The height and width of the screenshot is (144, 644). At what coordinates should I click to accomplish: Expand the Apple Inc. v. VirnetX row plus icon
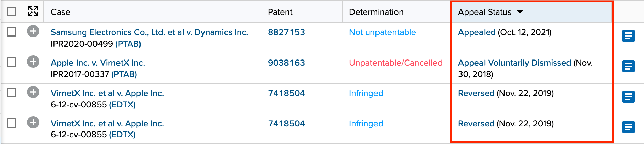[33, 62]
